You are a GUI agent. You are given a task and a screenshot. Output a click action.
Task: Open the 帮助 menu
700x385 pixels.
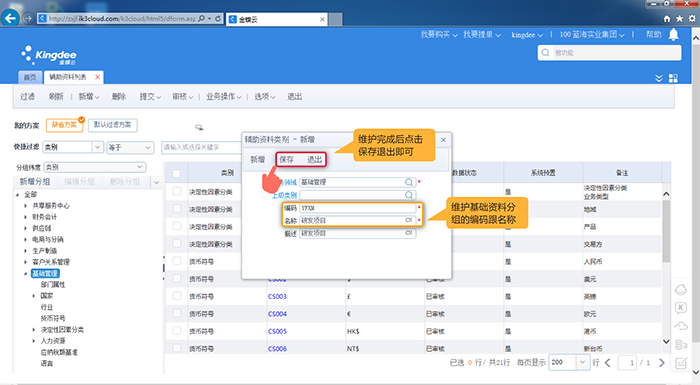pyautogui.click(x=654, y=34)
